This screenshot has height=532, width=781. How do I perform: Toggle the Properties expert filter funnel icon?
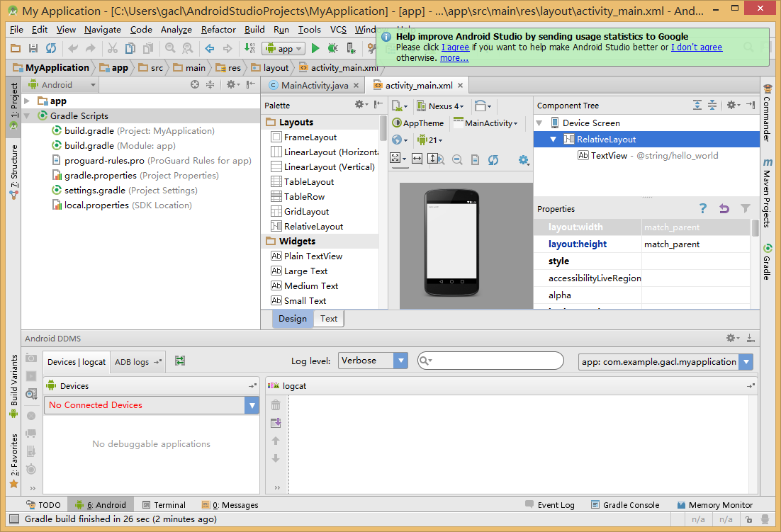click(745, 208)
